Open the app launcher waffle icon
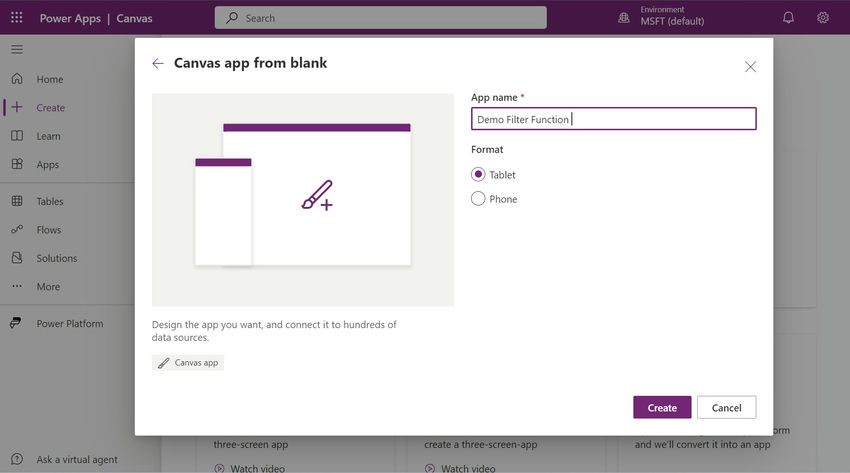The width and height of the screenshot is (850, 473). coord(17,18)
